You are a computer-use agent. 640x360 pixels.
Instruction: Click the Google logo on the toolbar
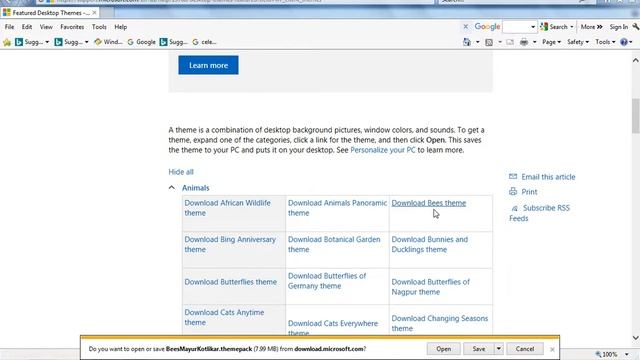tap(487, 27)
